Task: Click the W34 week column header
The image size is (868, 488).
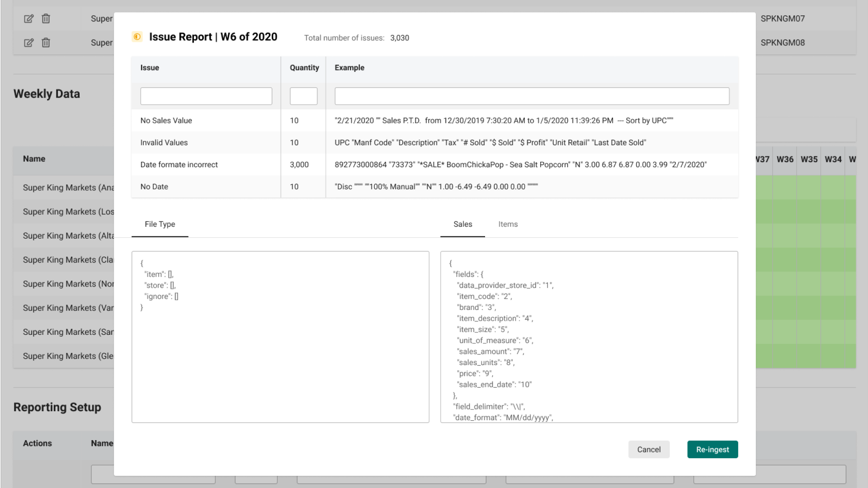Action: click(833, 159)
